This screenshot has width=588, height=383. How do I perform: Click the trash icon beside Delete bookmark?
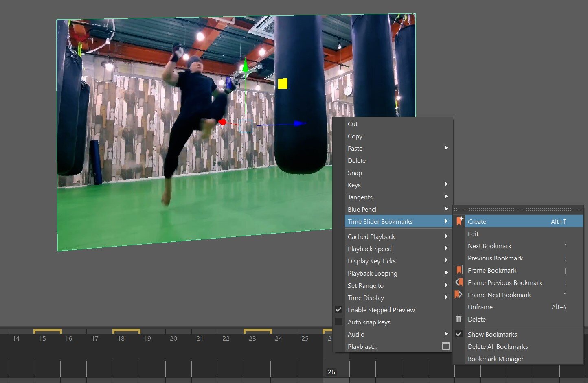point(459,319)
